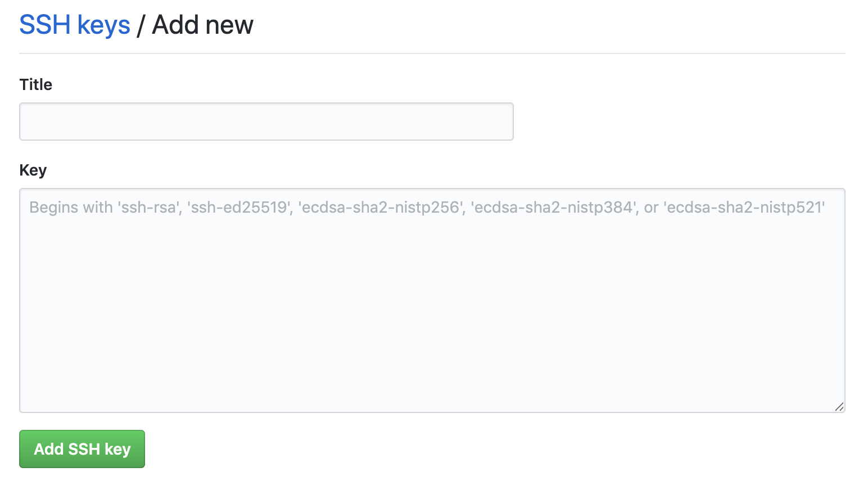Screen dimensions: 868x494
Task: Click the grip at Key box corner
Action: click(x=839, y=406)
